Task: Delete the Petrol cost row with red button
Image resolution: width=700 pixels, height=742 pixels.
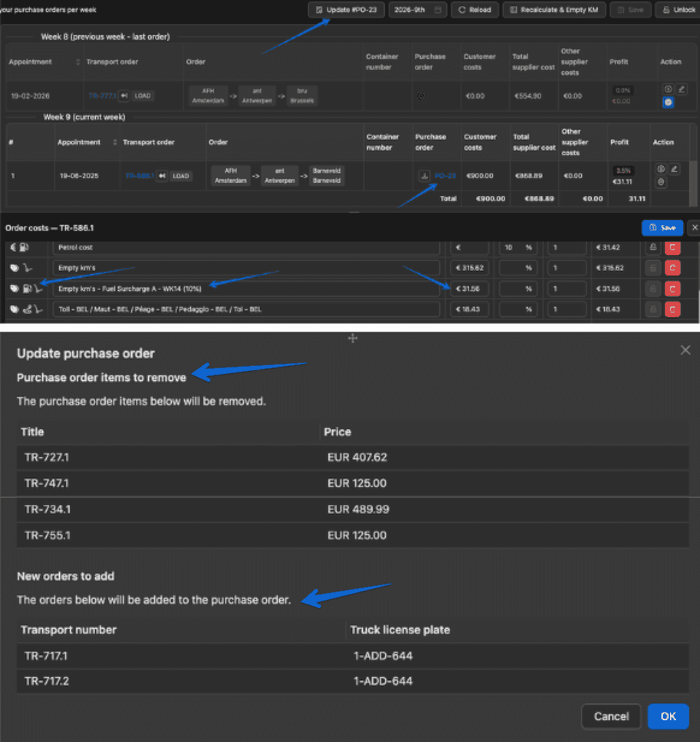Action: coord(672,247)
